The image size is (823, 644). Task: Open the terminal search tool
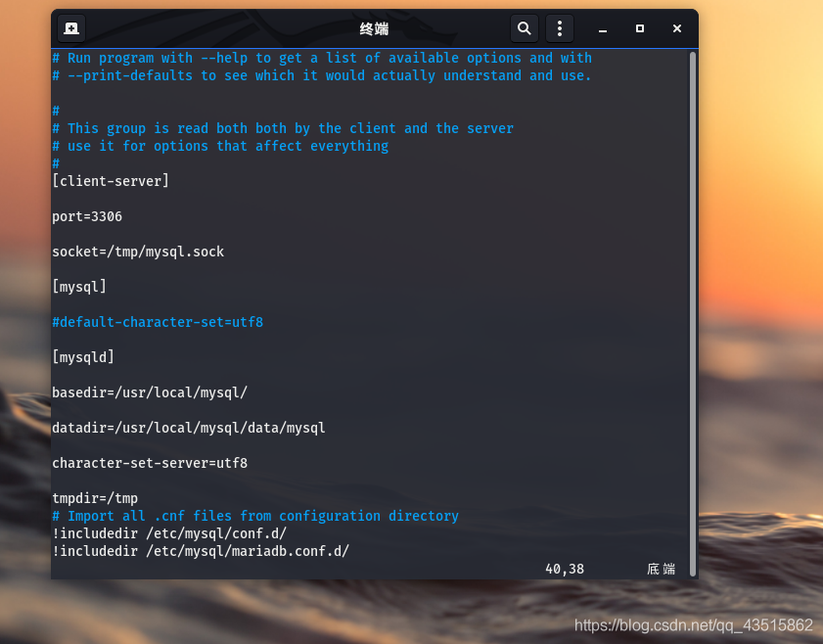click(524, 28)
